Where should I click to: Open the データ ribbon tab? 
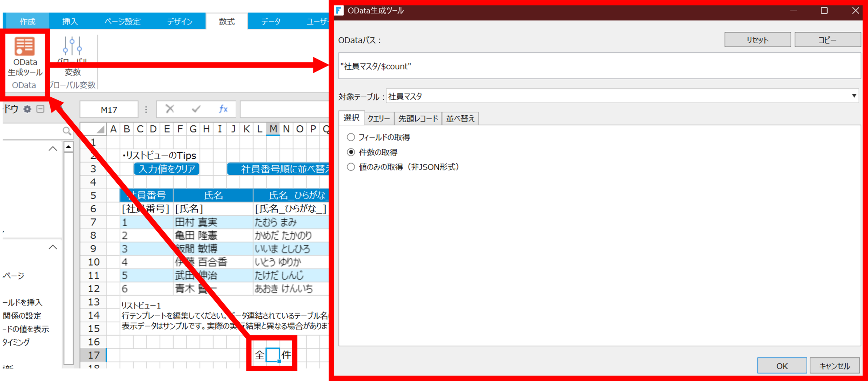271,22
